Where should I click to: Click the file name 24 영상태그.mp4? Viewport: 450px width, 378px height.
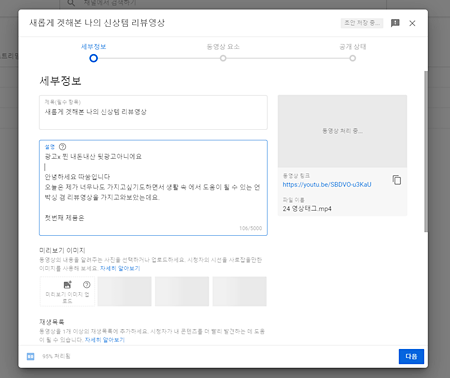(307, 209)
